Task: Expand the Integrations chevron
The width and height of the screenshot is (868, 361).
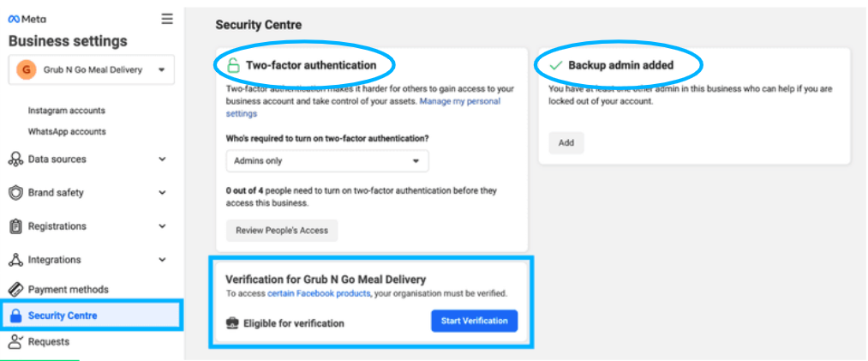Action: click(162, 260)
